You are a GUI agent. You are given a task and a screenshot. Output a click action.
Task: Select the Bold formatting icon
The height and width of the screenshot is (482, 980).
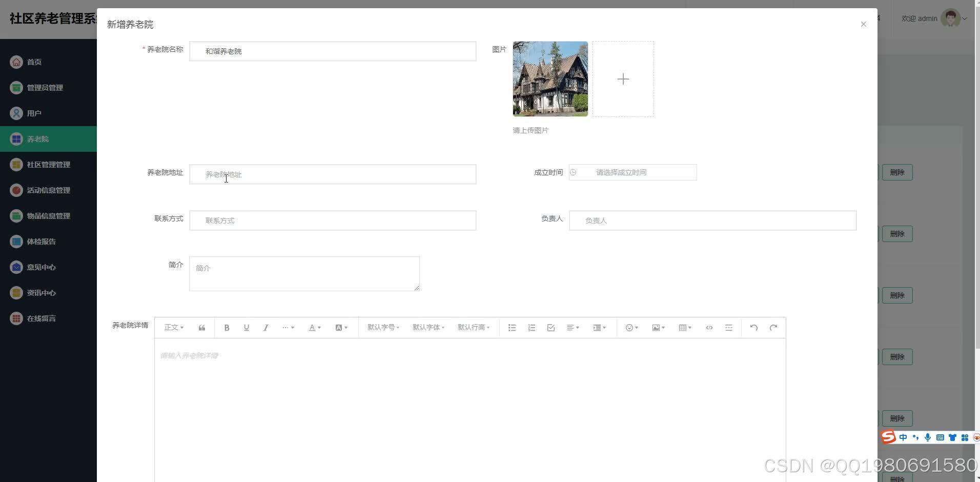227,327
